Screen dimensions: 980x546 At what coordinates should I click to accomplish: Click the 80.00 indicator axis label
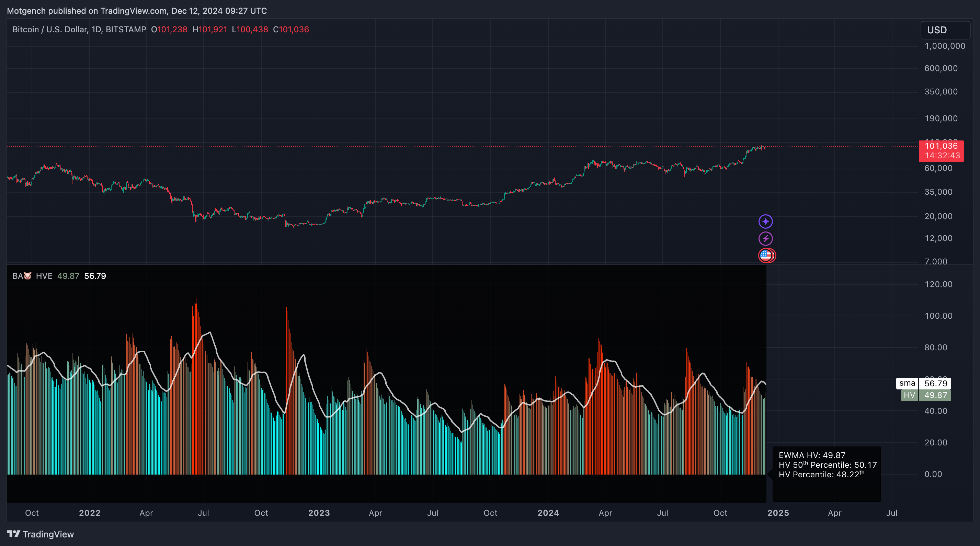tap(936, 348)
